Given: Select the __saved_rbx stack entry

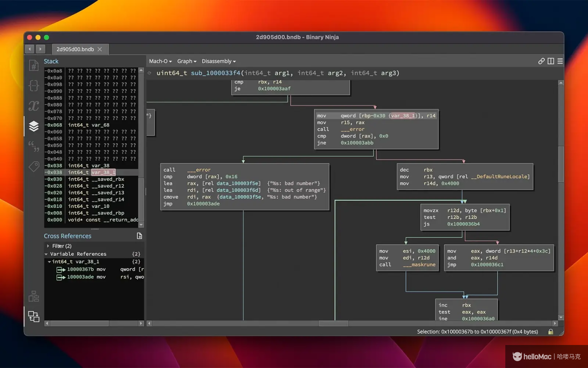Looking at the screenshot, I should (x=90, y=179).
